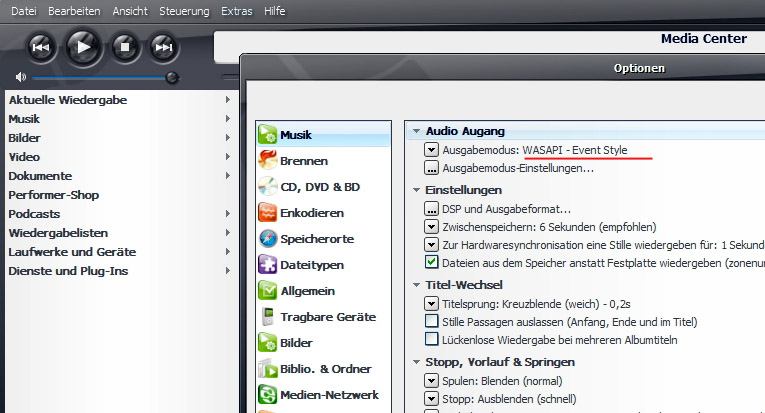Expand Dokumente tree arrow
The width and height of the screenshot is (765, 413).
click(227, 176)
